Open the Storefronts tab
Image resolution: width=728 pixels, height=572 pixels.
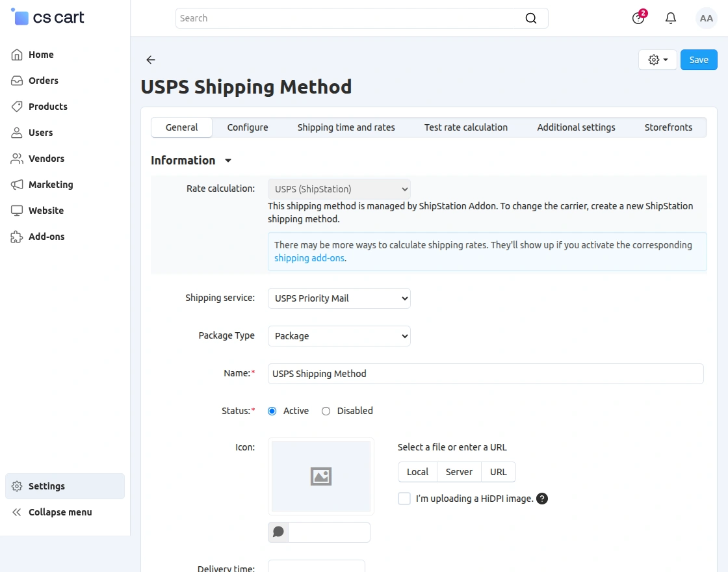[668, 127]
